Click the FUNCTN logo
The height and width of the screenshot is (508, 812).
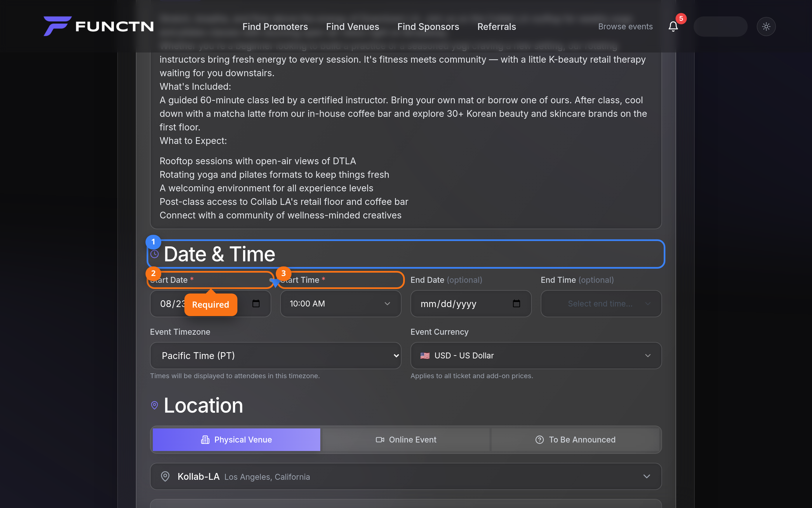[x=99, y=26]
